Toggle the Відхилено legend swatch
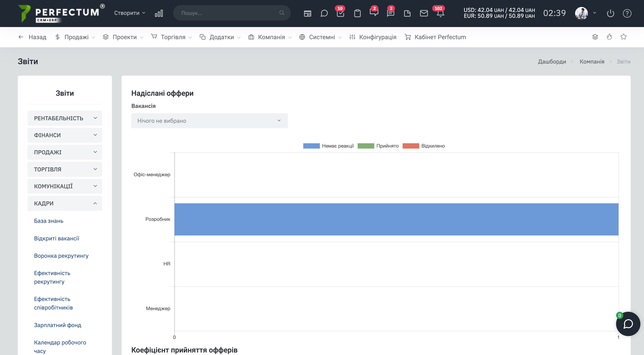This screenshot has height=355, width=644. click(x=411, y=146)
